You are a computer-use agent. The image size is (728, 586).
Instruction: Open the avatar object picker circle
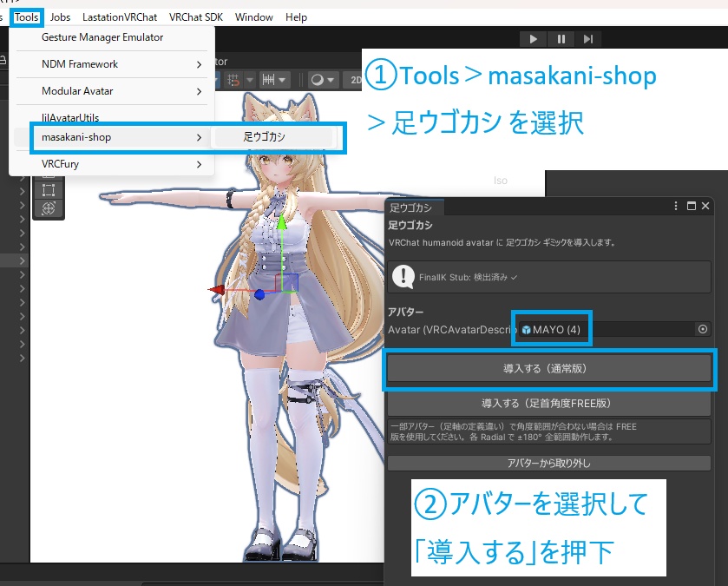click(703, 329)
